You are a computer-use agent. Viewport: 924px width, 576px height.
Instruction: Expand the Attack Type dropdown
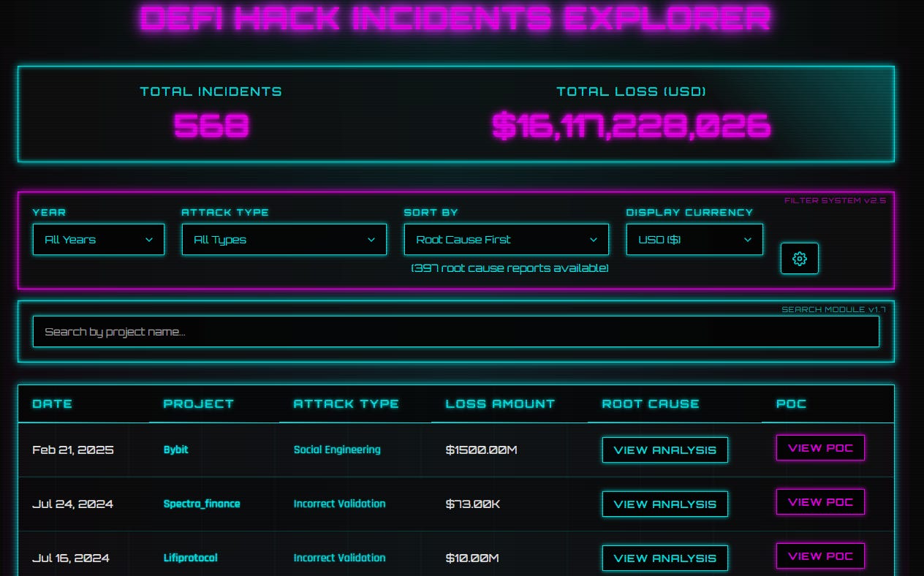284,239
